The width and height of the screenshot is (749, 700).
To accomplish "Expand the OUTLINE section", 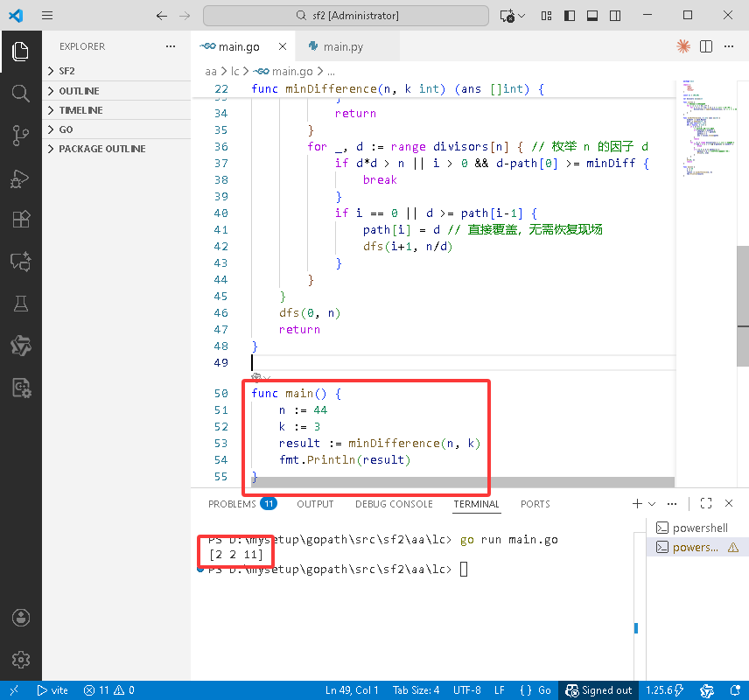I will point(116,91).
